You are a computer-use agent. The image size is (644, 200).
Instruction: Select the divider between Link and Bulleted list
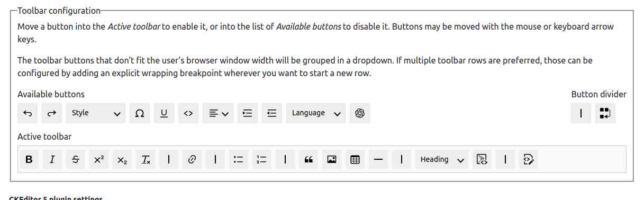215,159
